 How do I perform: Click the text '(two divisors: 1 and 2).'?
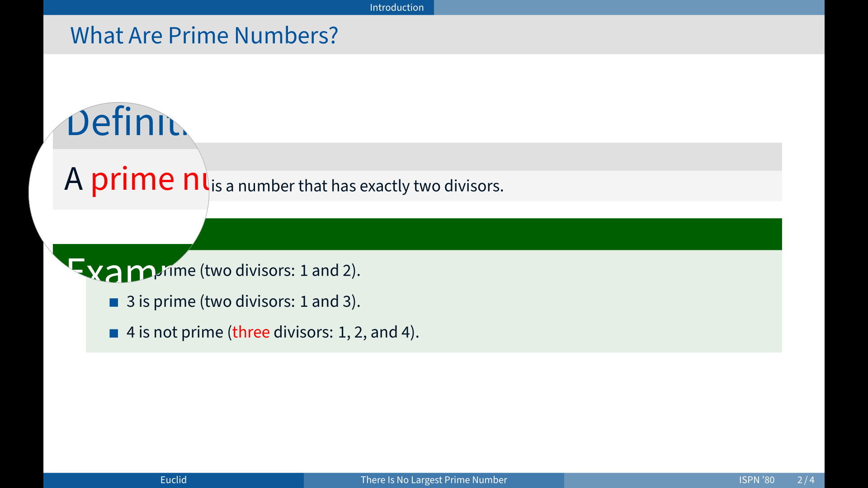(280, 270)
